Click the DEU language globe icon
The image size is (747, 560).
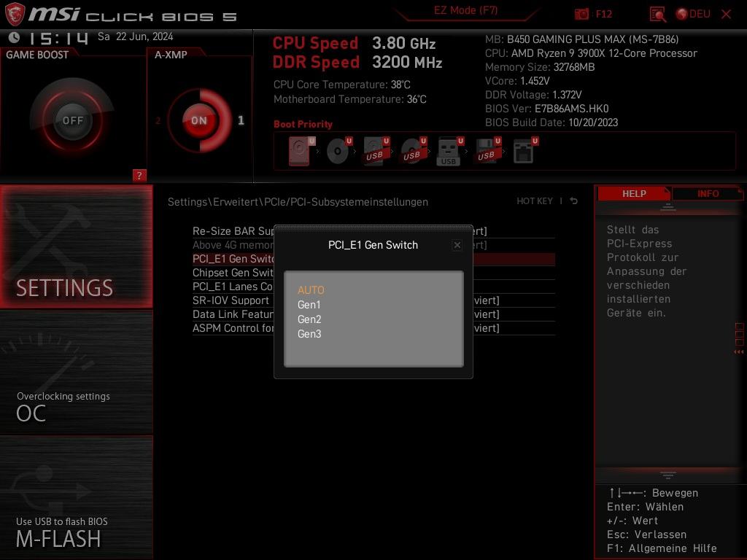tap(682, 14)
